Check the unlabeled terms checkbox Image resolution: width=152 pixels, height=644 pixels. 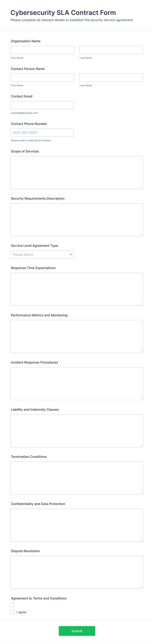tap(12, 605)
